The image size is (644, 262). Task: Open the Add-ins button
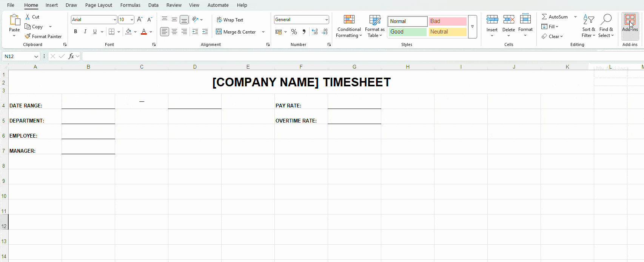tap(630, 26)
